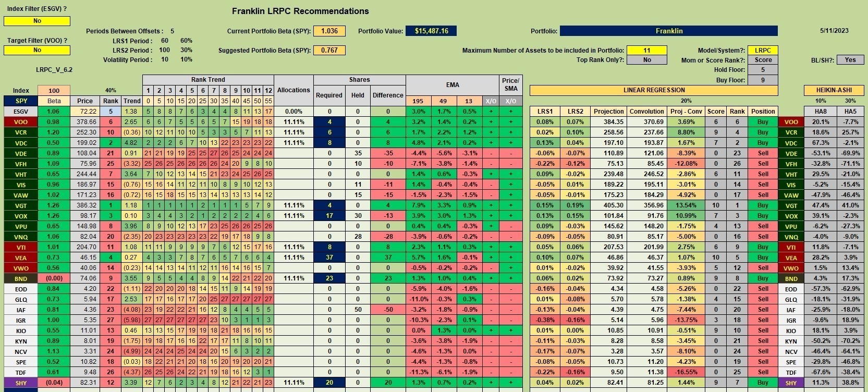Click the Trend column header
Screen dimensions: 868x392
(132, 101)
